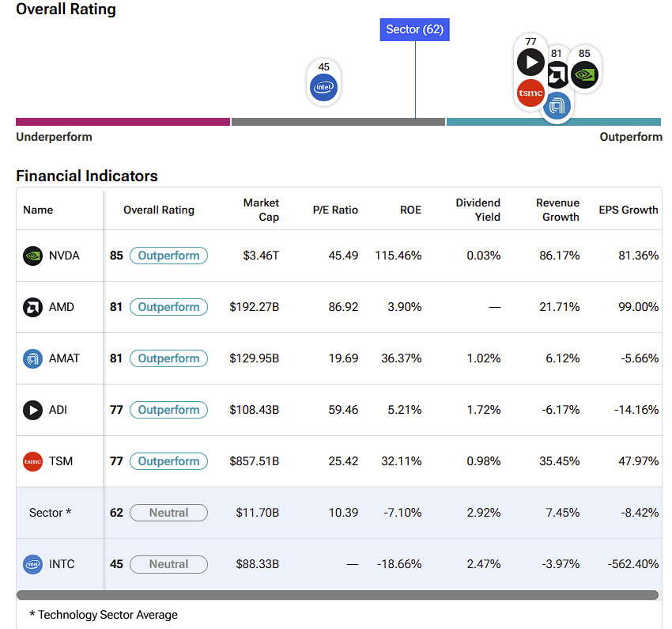672x629 pixels.
Task: Click the Market Cap column header
Action: coord(261,210)
